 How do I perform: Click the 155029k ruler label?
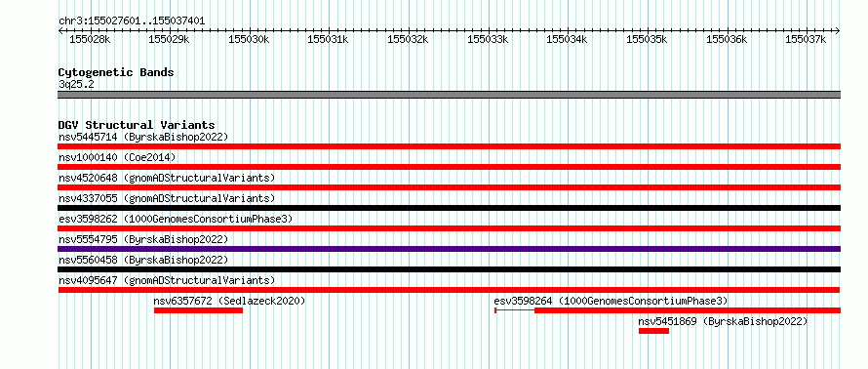pos(170,39)
